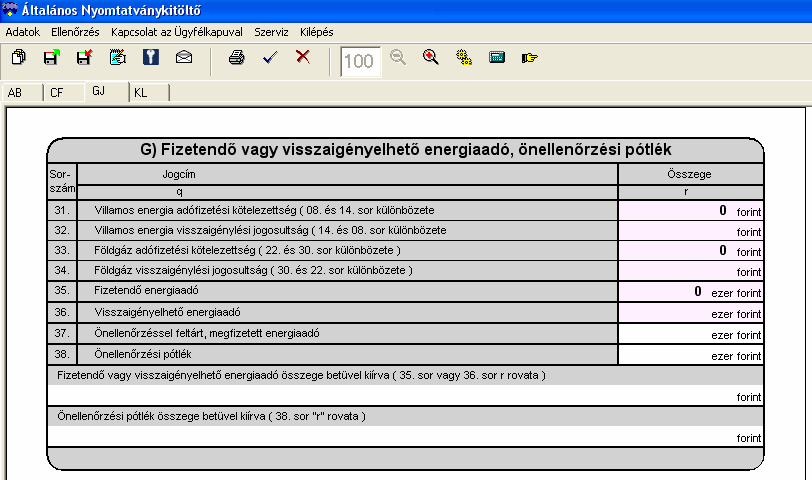Click the 'Sor-szám' header cell
Viewport: 812px width, 480px height.
pos(62,181)
